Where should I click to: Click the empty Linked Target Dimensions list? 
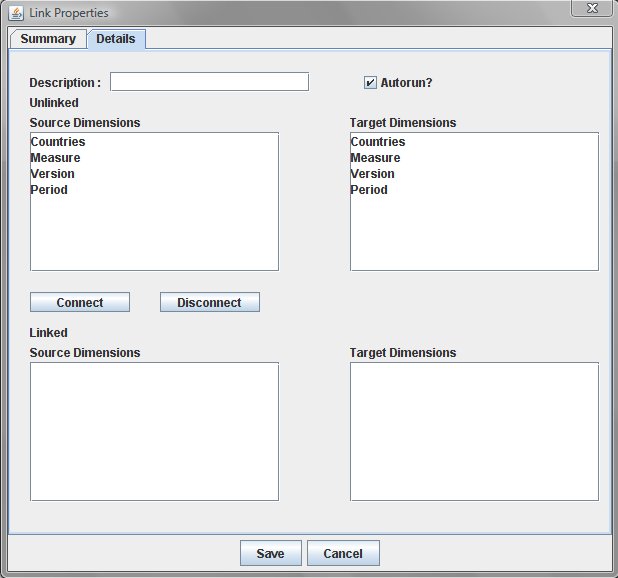[474, 431]
